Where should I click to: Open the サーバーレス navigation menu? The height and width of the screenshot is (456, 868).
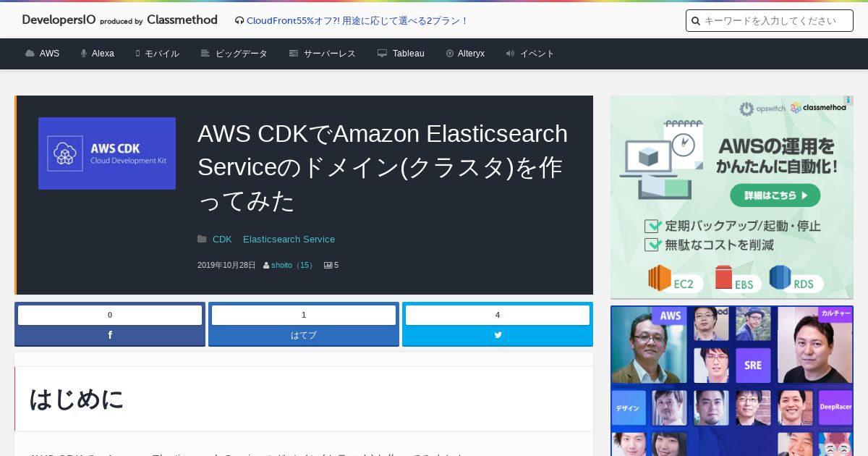[322, 54]
